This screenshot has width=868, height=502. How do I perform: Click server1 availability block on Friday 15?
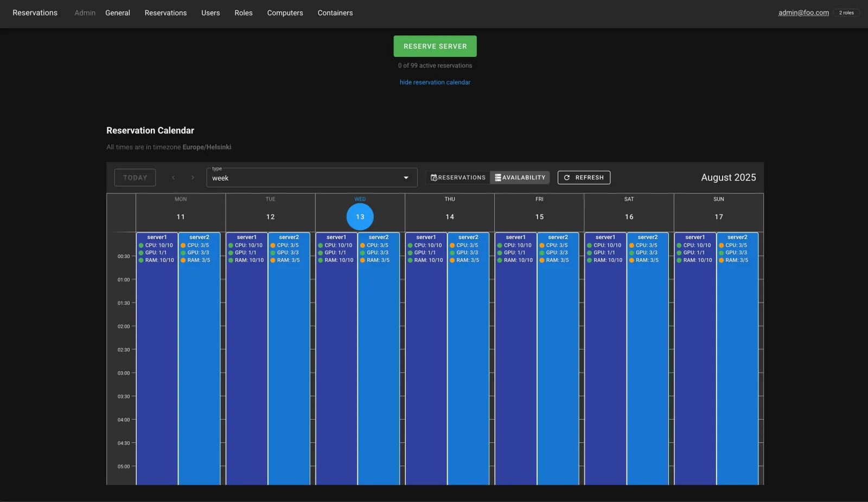[x=516, y=358]
